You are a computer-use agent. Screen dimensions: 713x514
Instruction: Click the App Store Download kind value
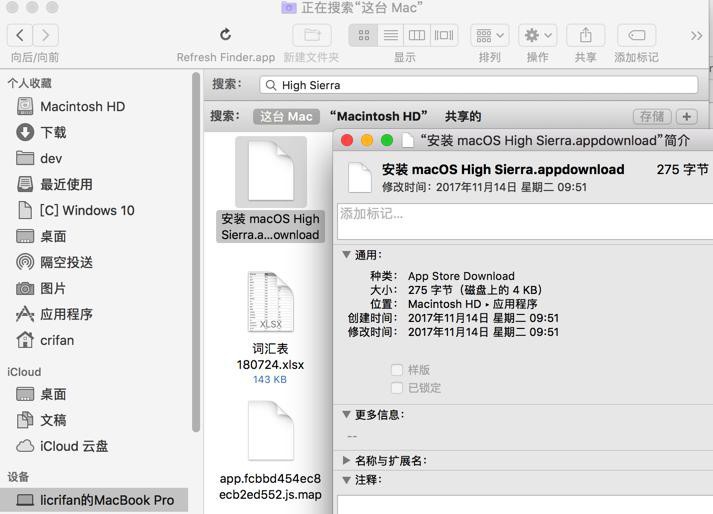(461, 276)
